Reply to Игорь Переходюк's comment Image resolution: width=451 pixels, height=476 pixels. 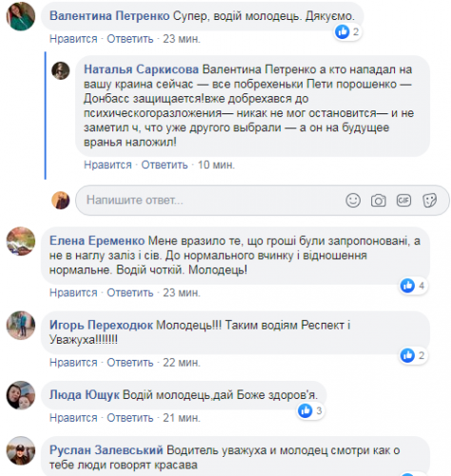[130, 363]
